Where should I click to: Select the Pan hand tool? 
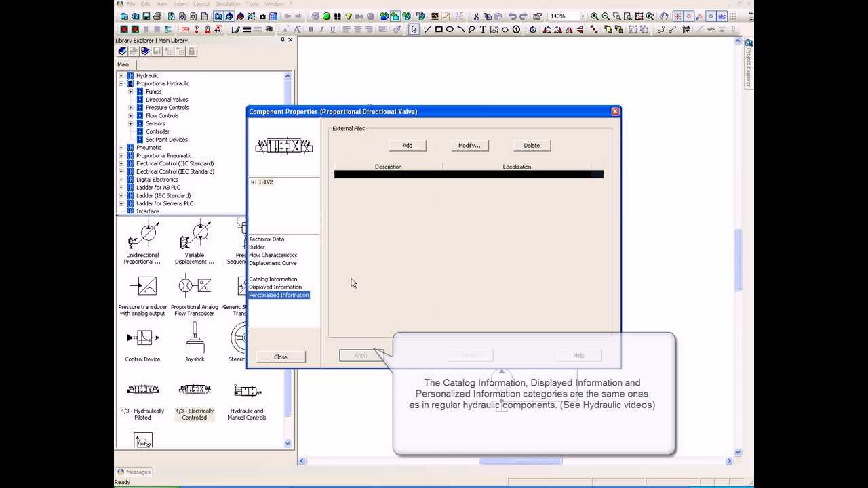(x=663, y=16)
